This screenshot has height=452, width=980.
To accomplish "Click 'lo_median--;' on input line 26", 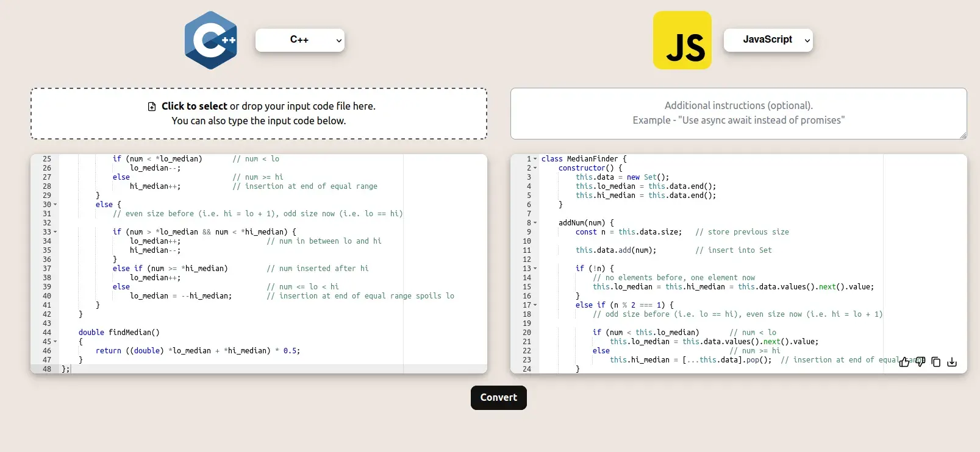I will coord(155,168).
